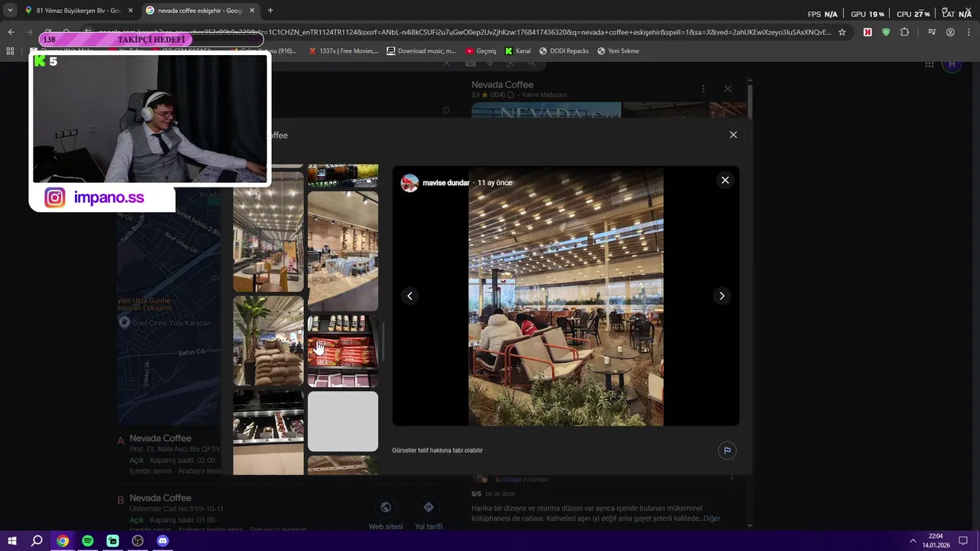Open the Kanal bookmark
The width and height of the screenshot is (980, 551).
point(518,51)
